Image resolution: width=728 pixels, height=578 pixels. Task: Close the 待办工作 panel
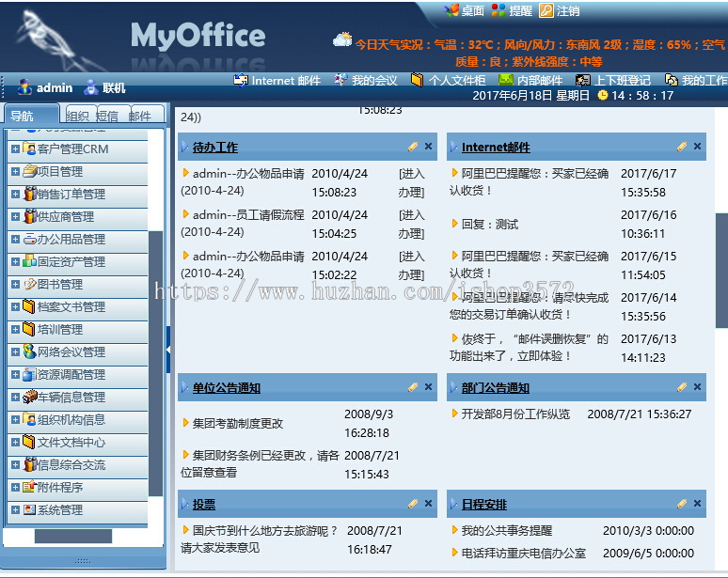coord(429,146)
